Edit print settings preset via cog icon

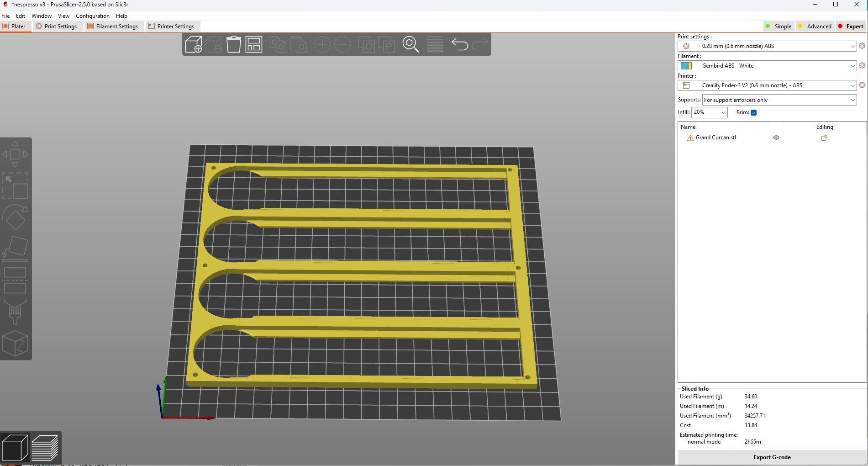(862, 46)
